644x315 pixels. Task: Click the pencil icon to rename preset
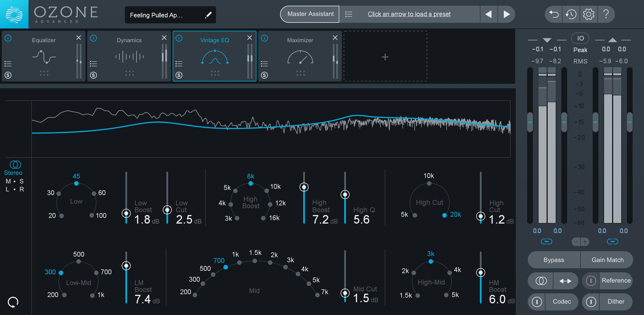pyautogui.click(x=208, y=15)
